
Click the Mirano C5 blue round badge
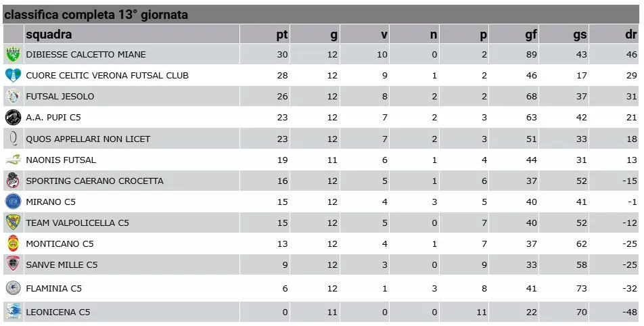[x=13, y=202]
